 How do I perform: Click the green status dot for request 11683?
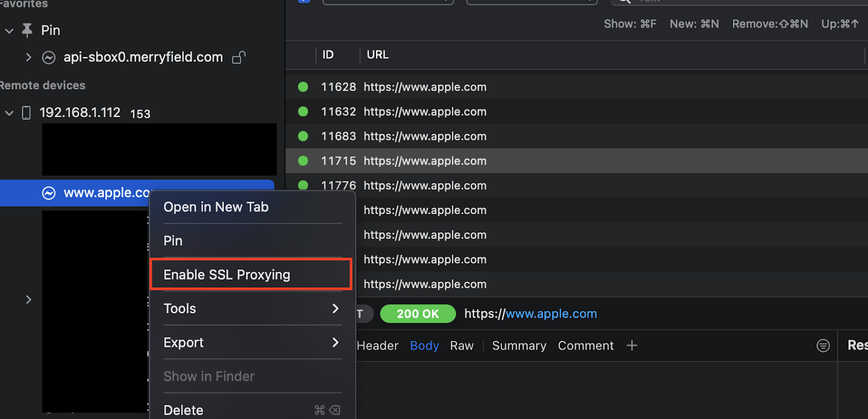303,136
